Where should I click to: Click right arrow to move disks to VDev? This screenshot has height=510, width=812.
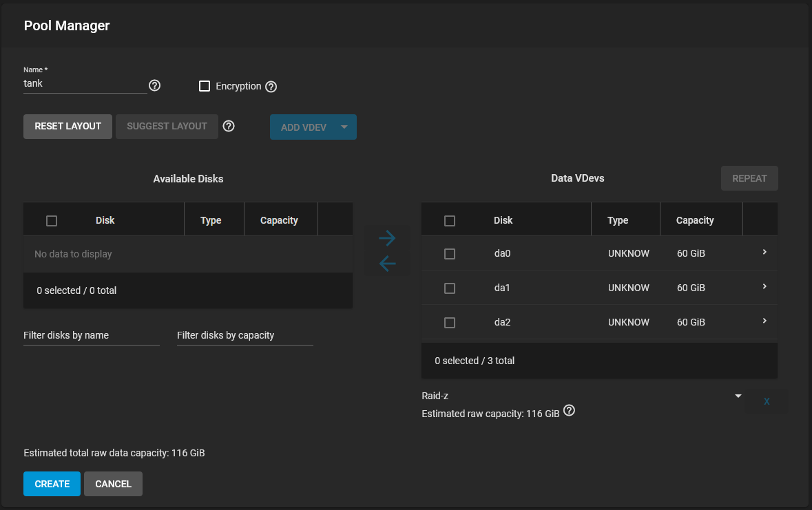tap(387, 238)
